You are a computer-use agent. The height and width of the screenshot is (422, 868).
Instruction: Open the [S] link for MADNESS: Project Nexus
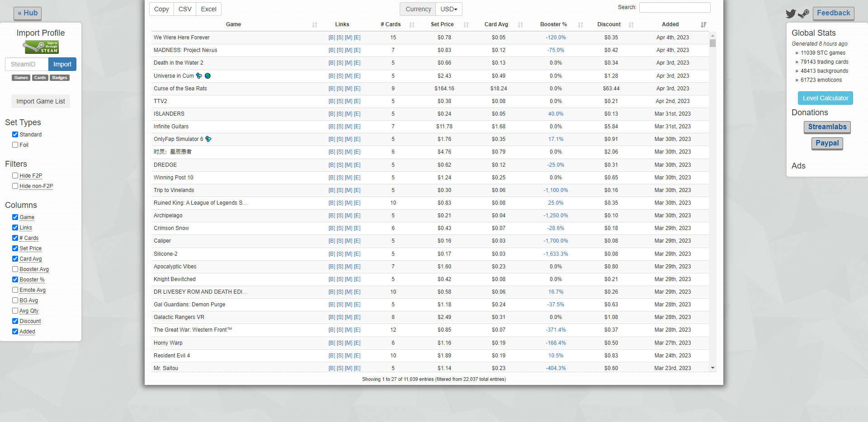tap(340, 50)
